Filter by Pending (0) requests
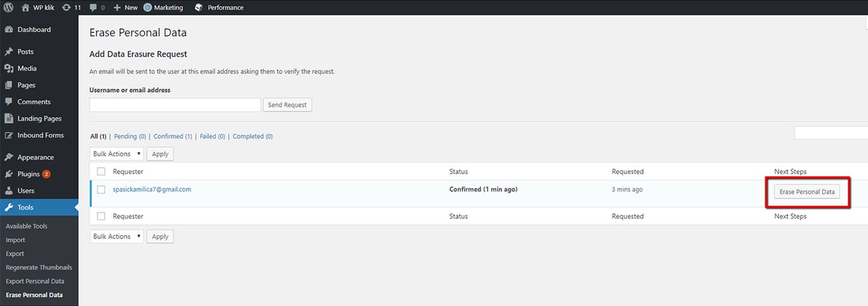 point(130,136)
